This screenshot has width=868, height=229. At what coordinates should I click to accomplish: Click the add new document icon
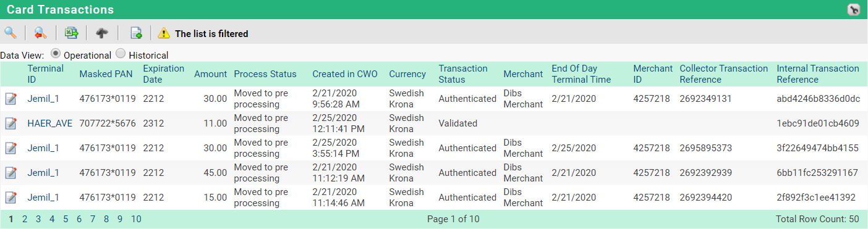click(136, 33)
